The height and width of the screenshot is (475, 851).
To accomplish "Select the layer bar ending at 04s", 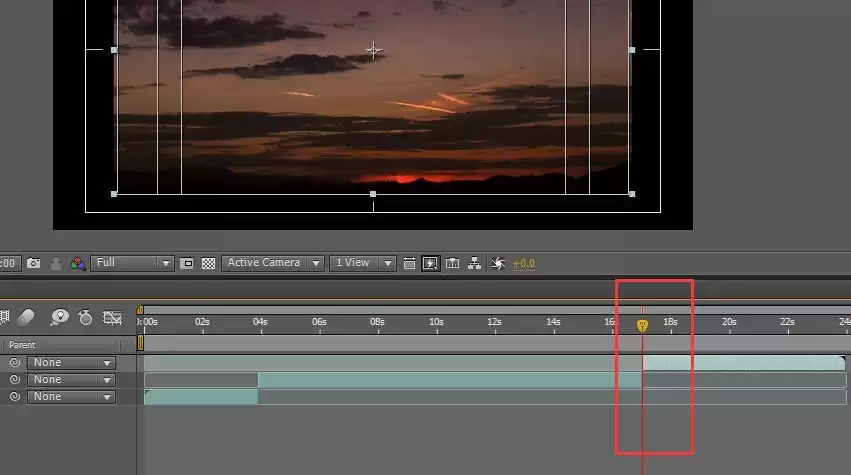I will 201,397.
